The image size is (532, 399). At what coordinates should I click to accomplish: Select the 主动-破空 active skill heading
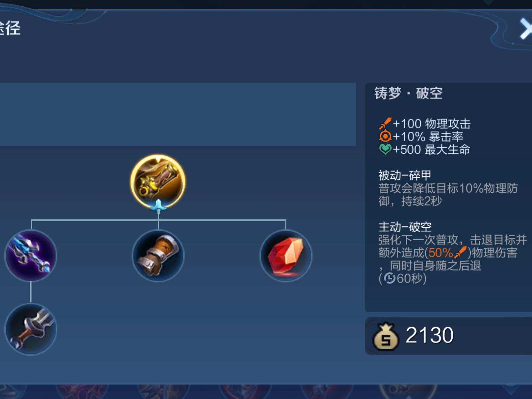pos(405,227)
